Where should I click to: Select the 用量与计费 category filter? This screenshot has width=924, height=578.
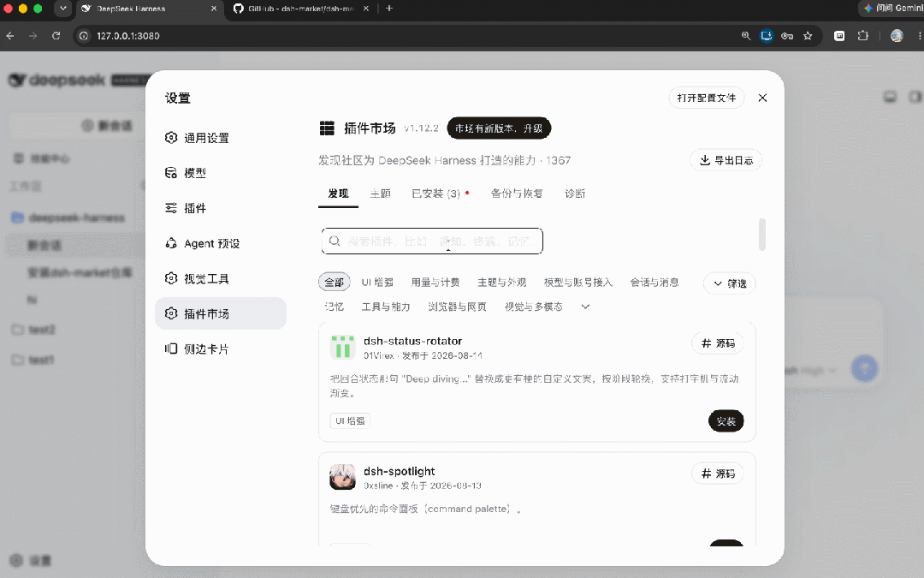[x=435, y=283]
